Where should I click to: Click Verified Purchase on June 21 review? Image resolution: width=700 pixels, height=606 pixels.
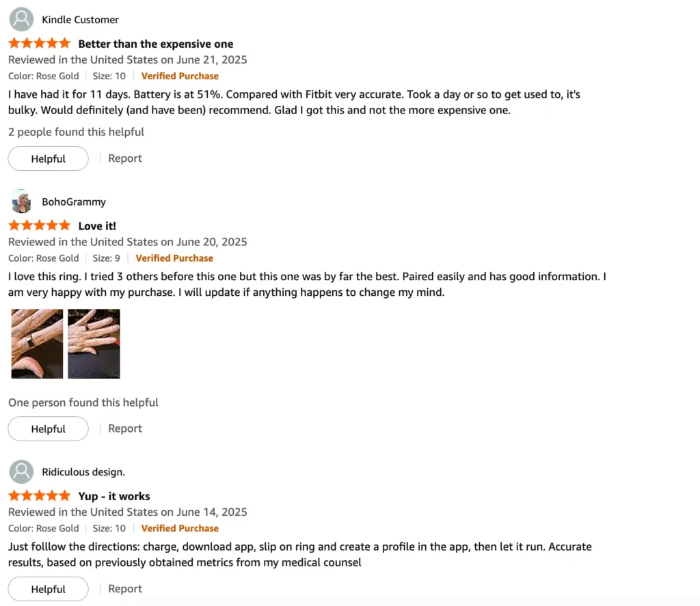180,76
